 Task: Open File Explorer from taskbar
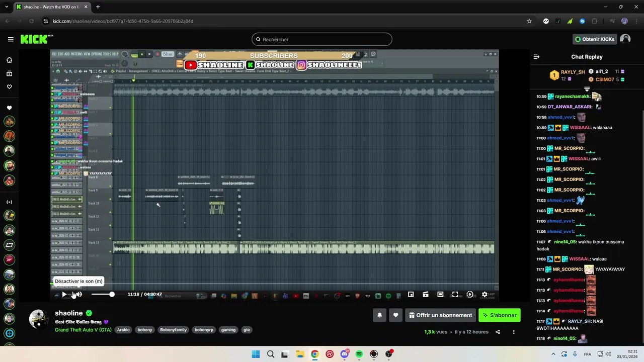coord(300,354)
